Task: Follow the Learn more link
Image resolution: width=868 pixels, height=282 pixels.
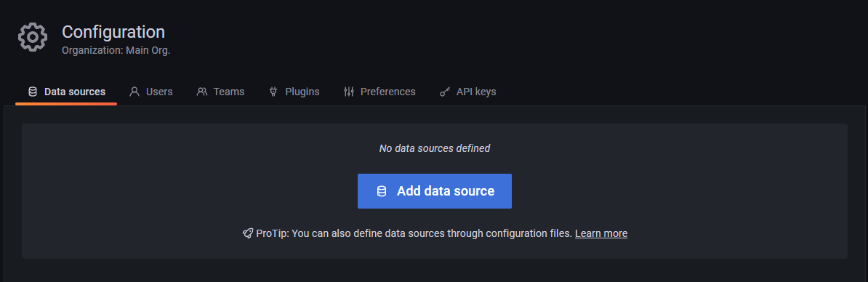Action: point(601,233)
